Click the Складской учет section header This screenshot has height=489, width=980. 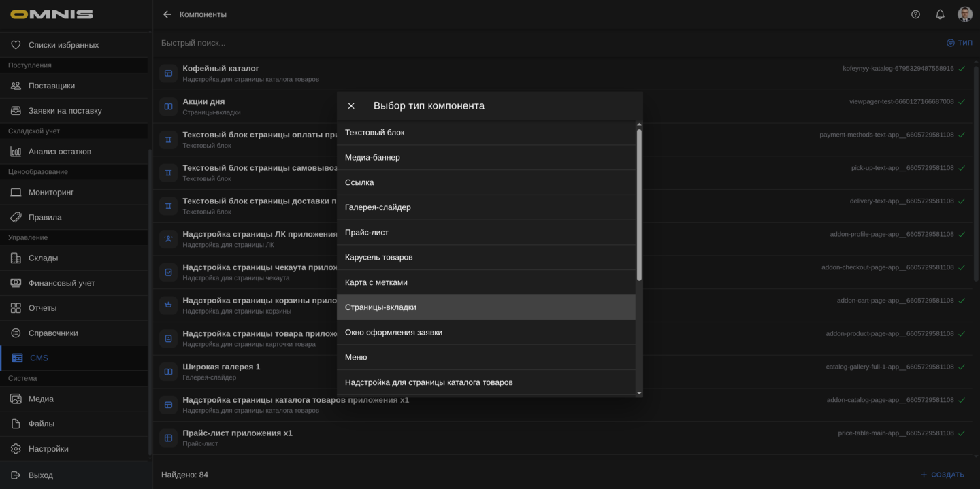tap(34, 131)
